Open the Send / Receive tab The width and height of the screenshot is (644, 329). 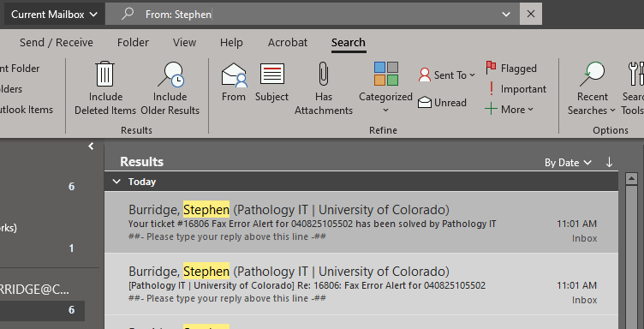pos(57,43)
